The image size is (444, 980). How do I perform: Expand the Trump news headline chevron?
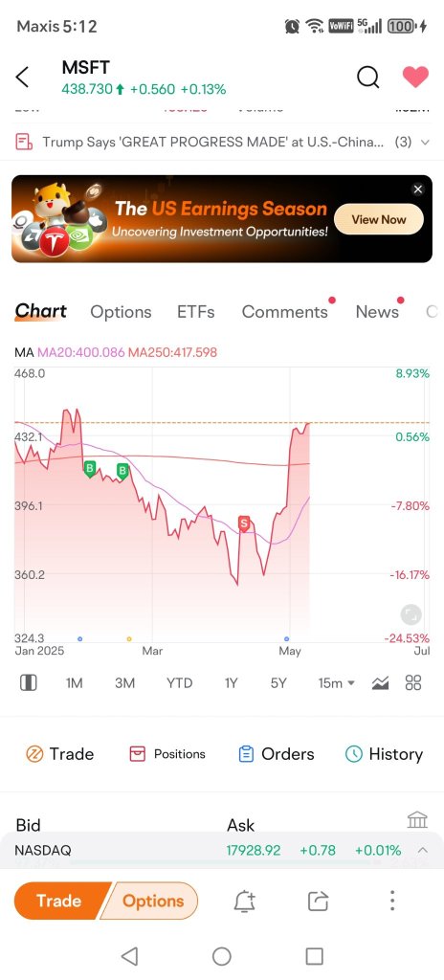coord(425,142)
